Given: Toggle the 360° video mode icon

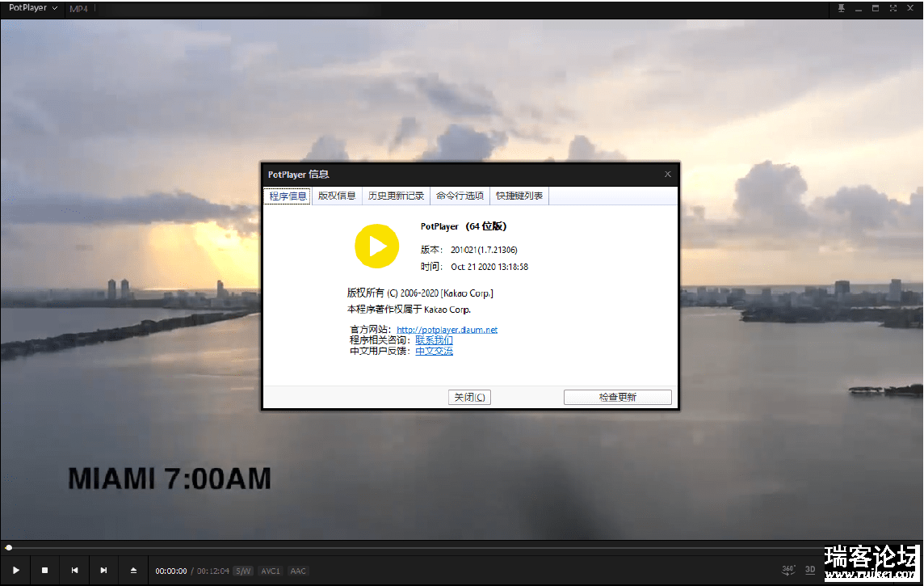Looking at the screenshot, I should click(x=789, y=571).
